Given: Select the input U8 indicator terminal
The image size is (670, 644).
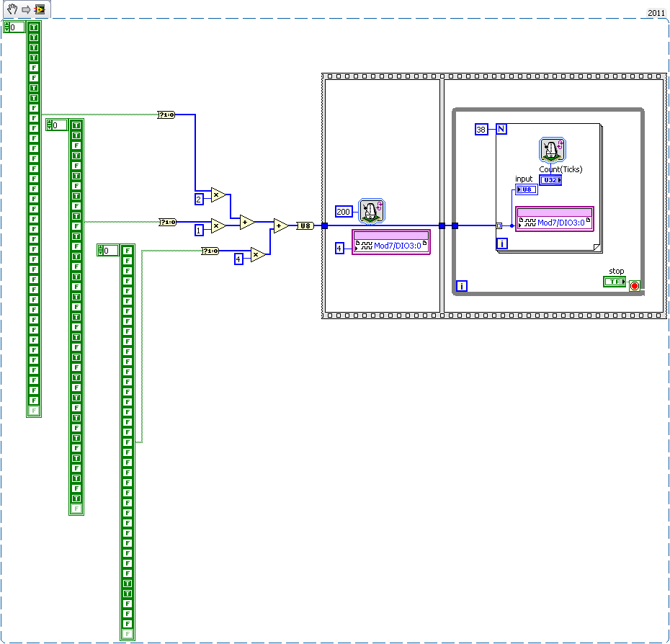Looking at the screenshot, I should click(x=525, y=189).
